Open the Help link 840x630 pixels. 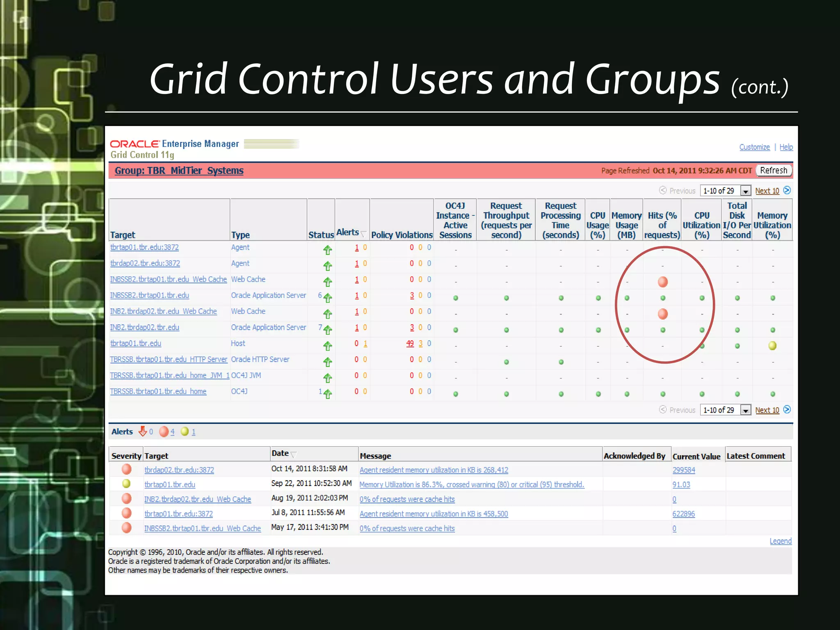(786, 147)
